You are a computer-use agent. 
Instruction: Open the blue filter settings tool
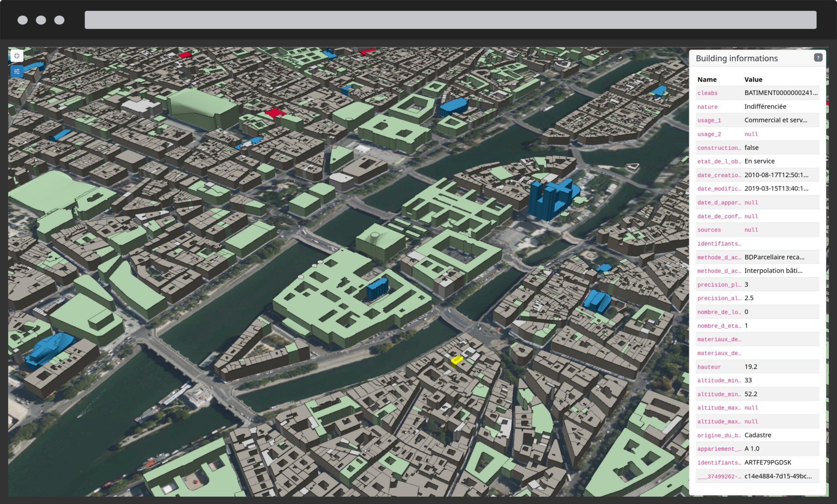(x=17, y=72)
